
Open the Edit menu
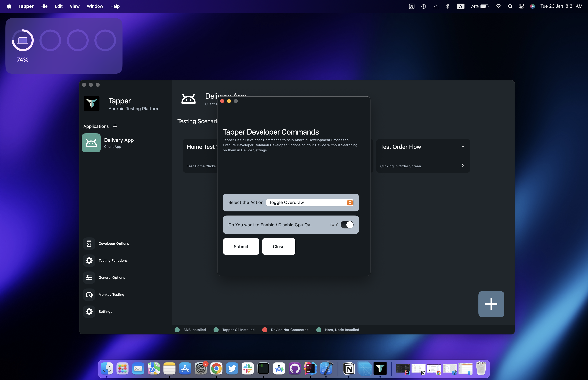tap(59, 6)
